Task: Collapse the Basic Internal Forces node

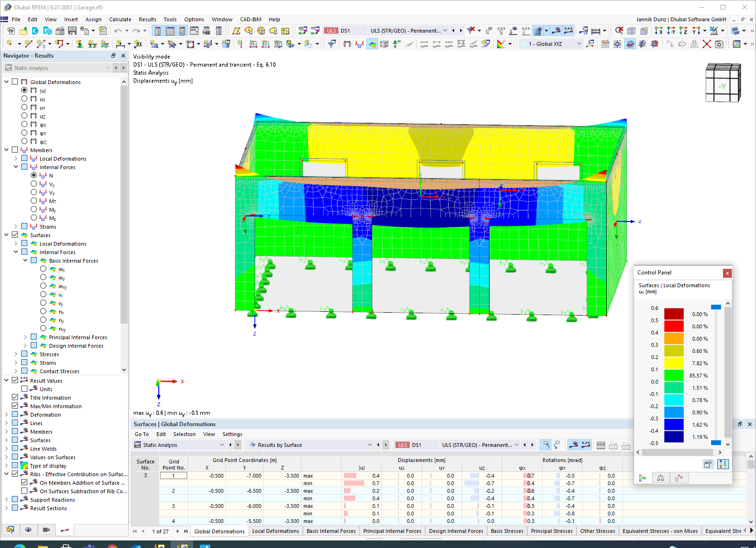Action: pyautogui.click(x=26, y=260)
